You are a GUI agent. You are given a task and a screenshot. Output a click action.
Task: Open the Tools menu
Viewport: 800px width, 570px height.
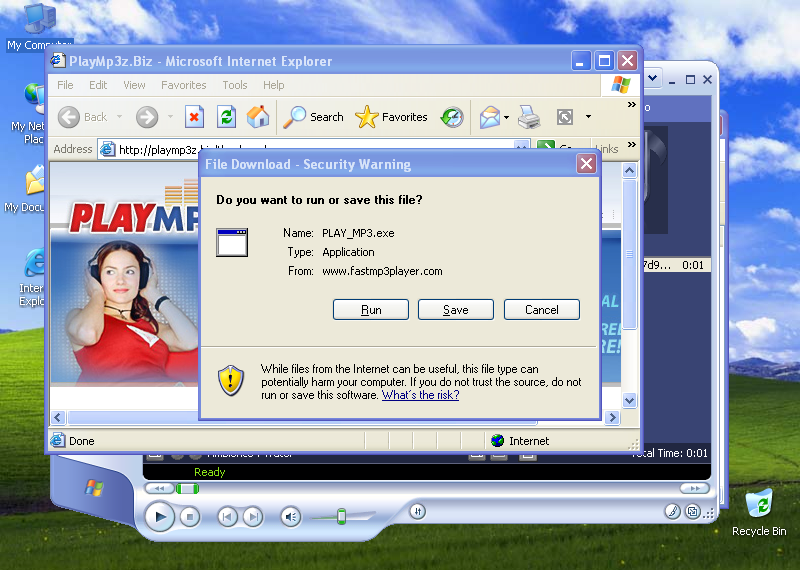pos(235,85)
